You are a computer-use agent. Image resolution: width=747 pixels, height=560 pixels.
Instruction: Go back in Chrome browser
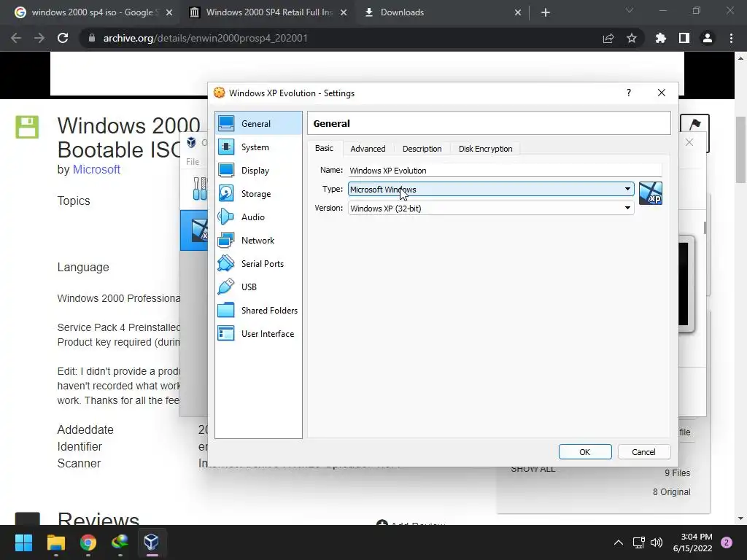[16, 38]
